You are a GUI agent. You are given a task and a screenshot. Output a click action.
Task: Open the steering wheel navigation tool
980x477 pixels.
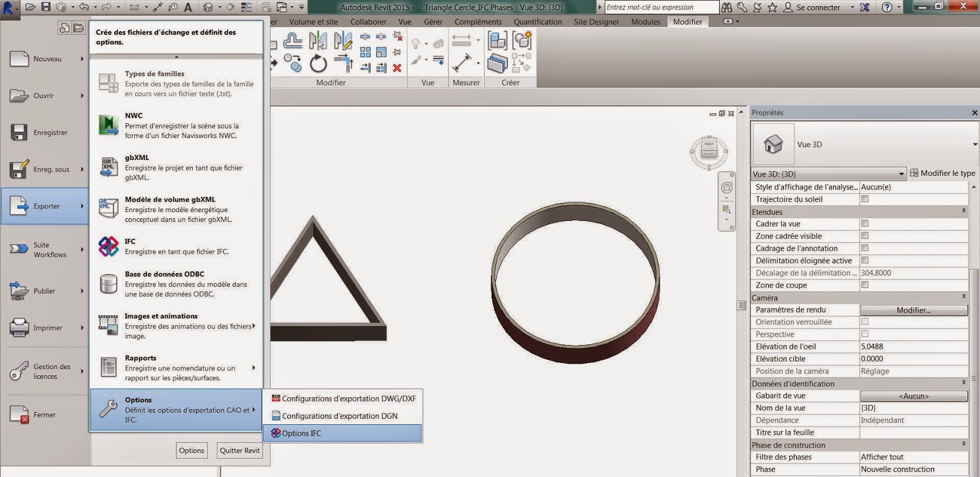(x=726, y=188)
